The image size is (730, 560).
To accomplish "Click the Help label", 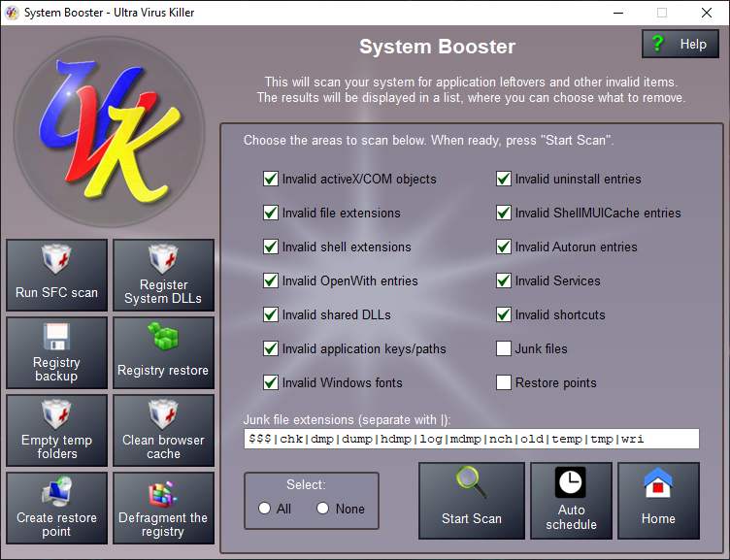I will click(693, 45).
